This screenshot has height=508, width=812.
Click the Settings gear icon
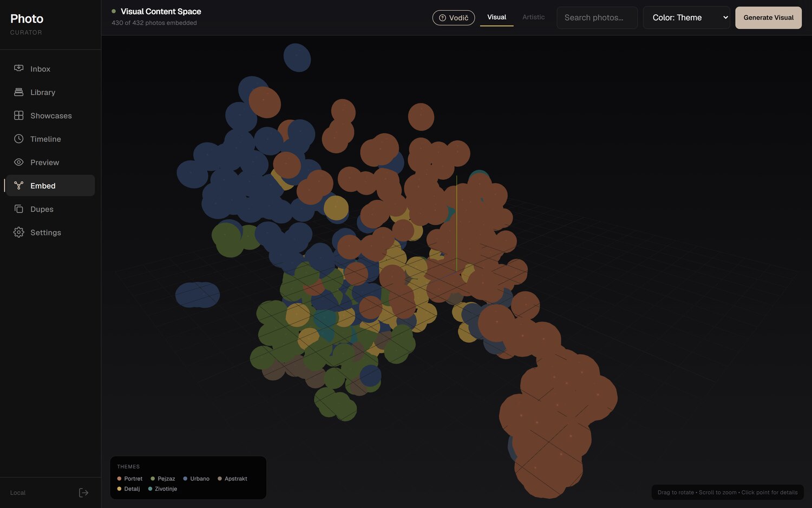point(19,232)
